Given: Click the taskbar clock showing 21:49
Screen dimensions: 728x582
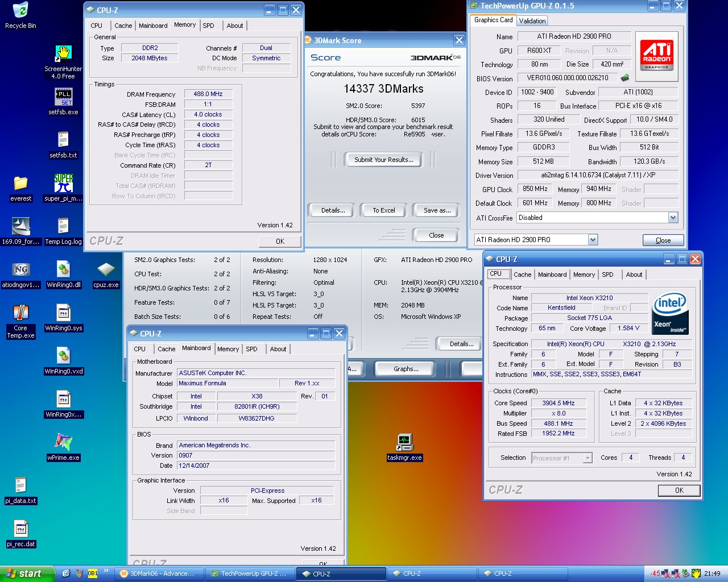Looking at the screenshot, I should [712, 573].
